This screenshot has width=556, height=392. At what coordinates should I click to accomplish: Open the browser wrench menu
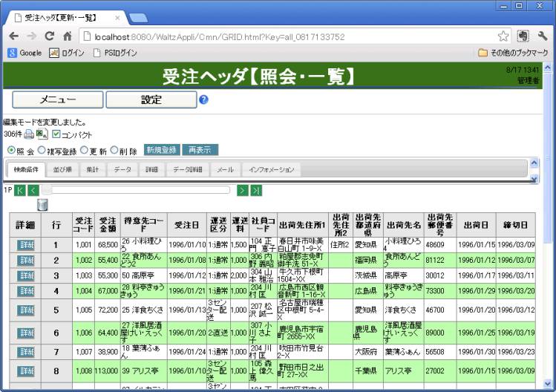542,36
